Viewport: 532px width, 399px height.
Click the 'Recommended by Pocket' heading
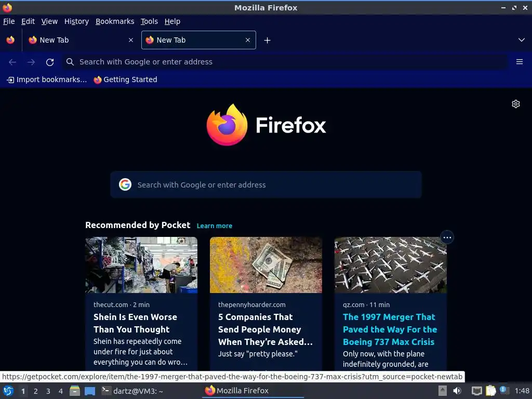pyautogui.click(x=138, y=225)
